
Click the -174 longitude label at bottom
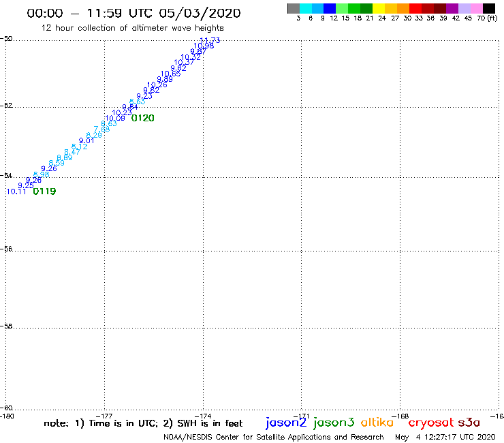click(203, 416)
